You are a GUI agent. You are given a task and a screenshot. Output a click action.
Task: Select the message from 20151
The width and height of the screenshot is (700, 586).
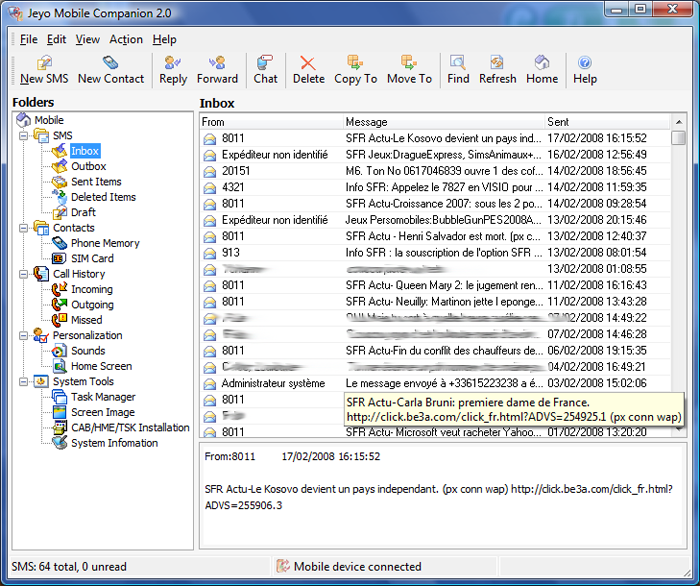click(435, 171)
